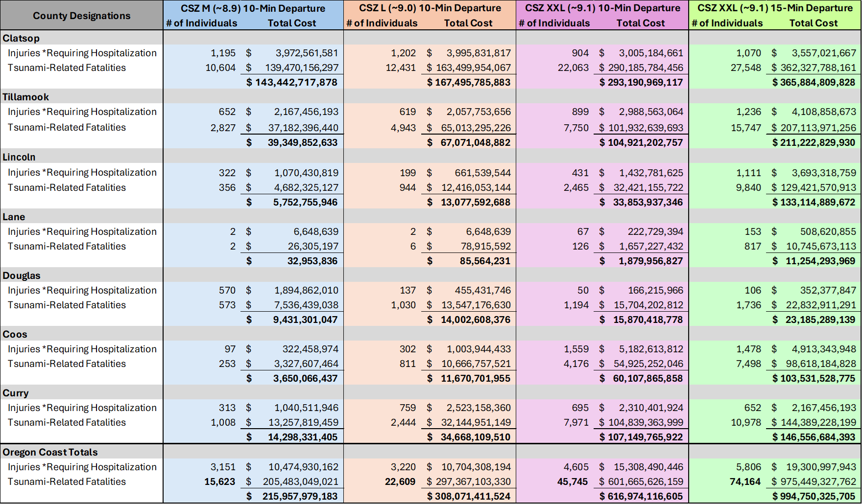
Task: Click the County Designations header cell
Action: point(81,16)
